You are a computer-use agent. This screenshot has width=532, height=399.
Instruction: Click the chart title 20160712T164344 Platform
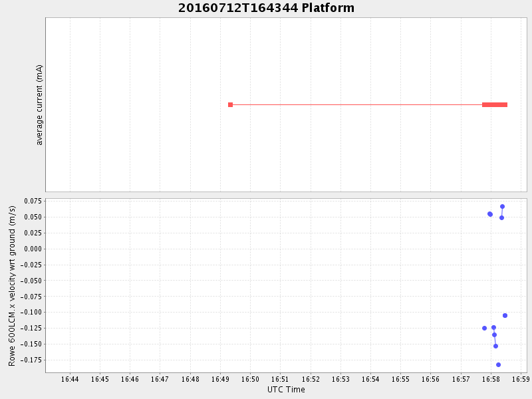point(266,8)
